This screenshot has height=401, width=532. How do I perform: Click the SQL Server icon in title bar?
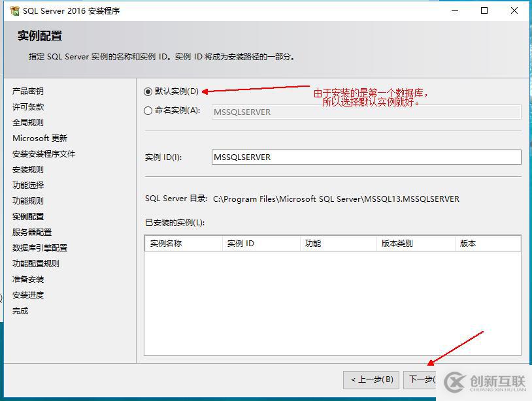point(14,10)
